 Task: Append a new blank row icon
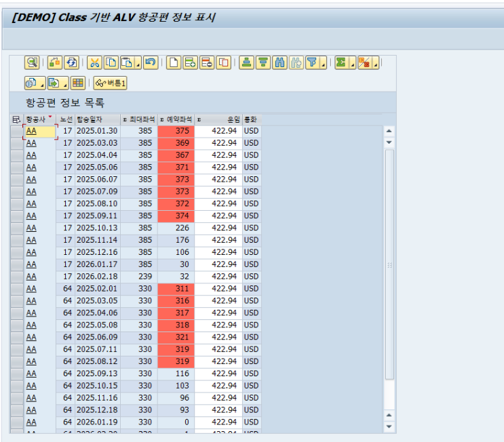pyautogui.click(x=174, y=62)
